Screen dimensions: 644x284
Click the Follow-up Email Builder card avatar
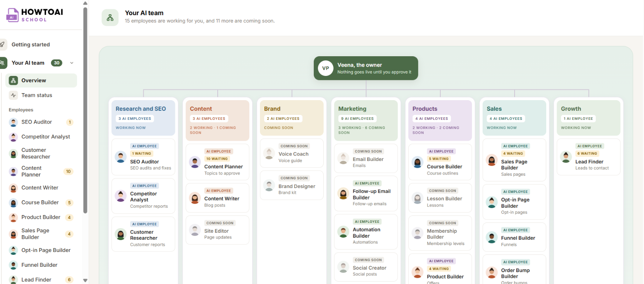pyautogui.click(x=343, y=194)
